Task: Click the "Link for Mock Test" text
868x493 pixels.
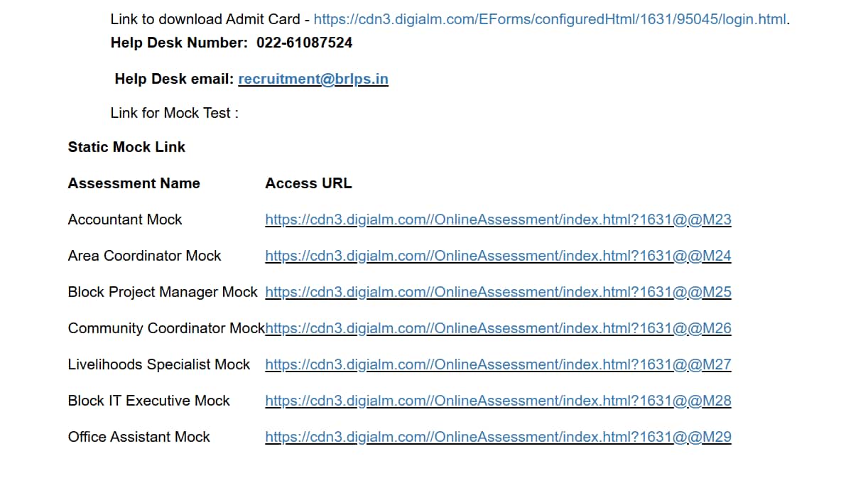Action: (x=174, y=113)
